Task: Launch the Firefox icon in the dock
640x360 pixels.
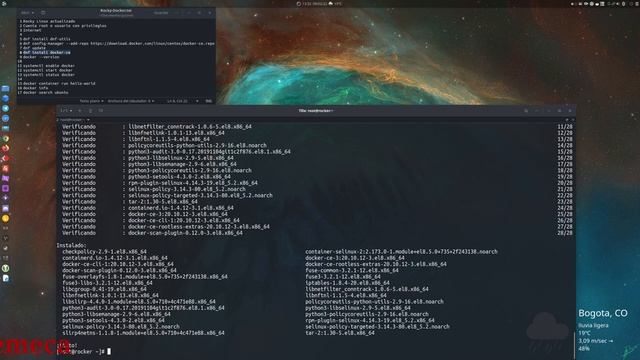Action: pos(5,148)
